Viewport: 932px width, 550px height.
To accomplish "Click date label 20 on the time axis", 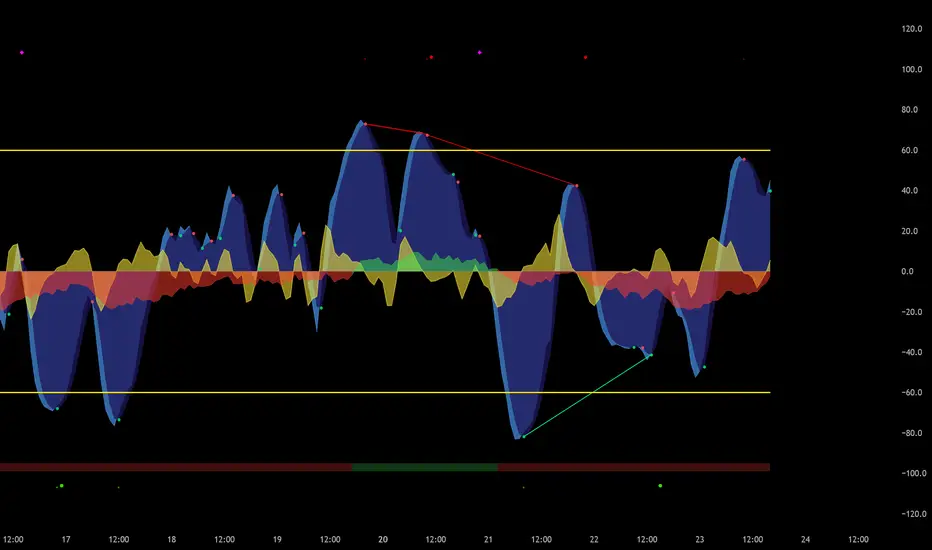I will (x=383, y=538).
